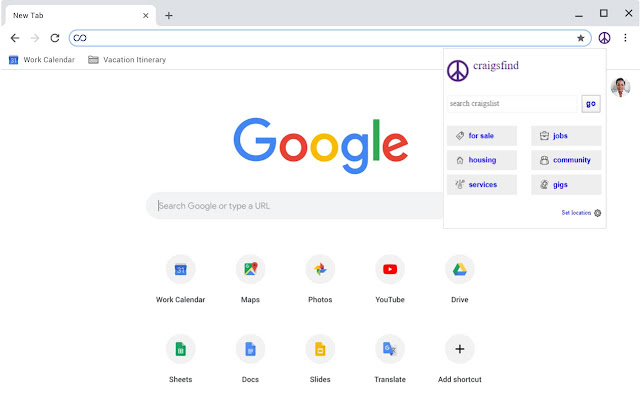Open the Photos shortcut

[320, 279]
